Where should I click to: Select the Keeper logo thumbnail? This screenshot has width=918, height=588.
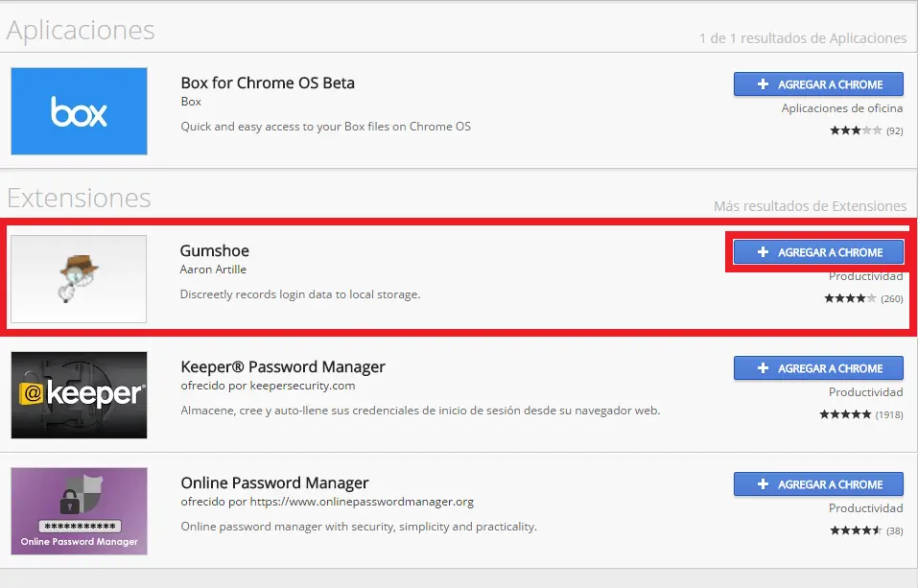coord(79,395)
